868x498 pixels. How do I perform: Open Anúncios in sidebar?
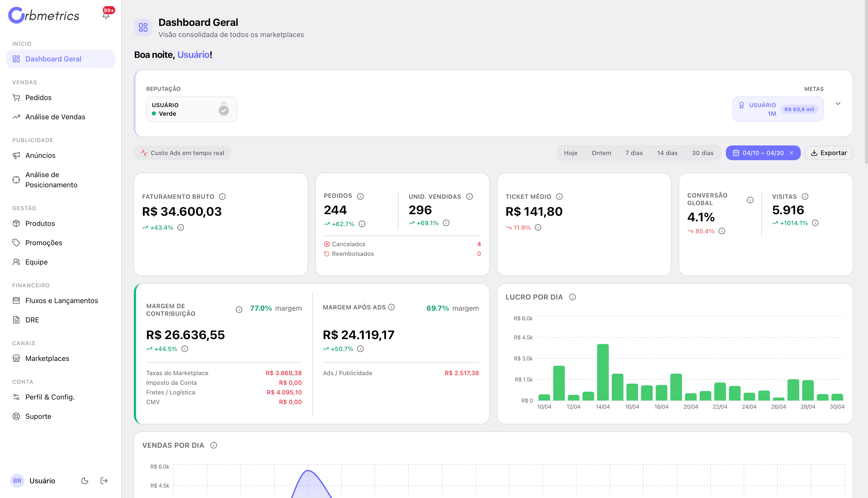tap(61, 155)
